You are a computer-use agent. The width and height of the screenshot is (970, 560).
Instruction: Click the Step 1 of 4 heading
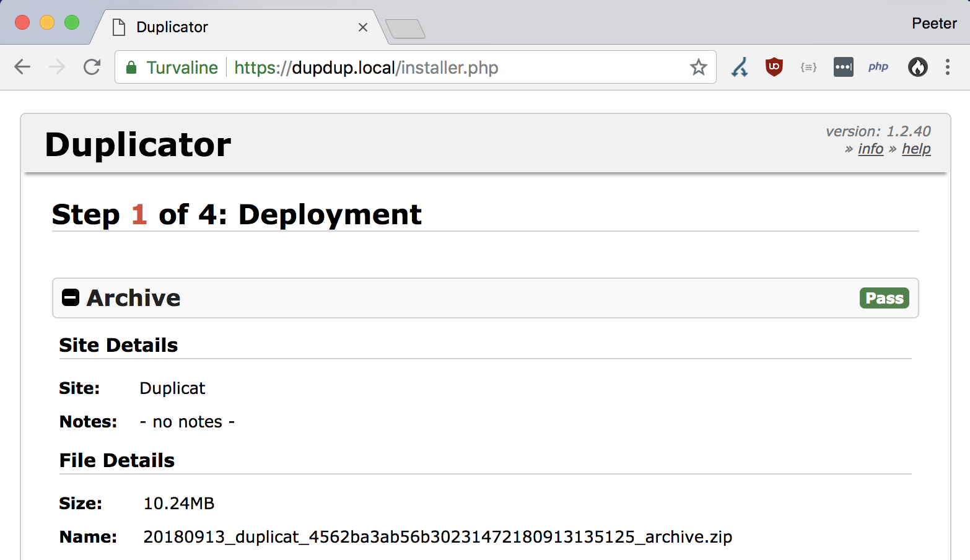(x=237, y=214)
